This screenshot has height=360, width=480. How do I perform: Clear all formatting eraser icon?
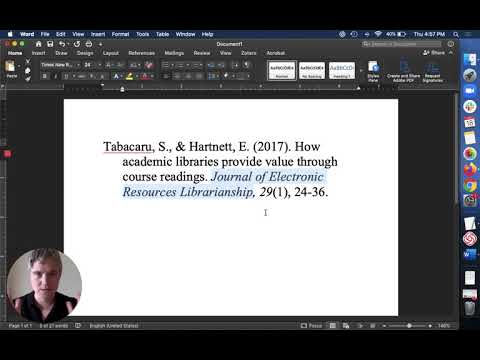click(x=149, y=65)
